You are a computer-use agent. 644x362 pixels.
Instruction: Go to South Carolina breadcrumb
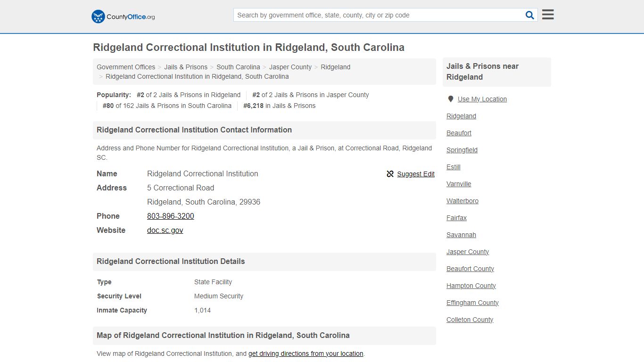tap(238, 67)
